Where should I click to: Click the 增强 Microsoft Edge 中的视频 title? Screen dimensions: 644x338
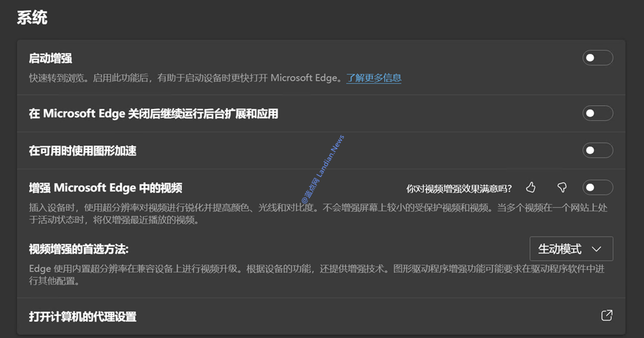106,188
